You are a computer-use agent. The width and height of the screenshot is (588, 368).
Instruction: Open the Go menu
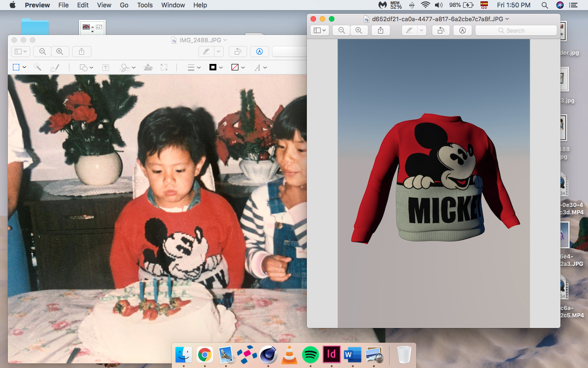click(x=124, y=5)
